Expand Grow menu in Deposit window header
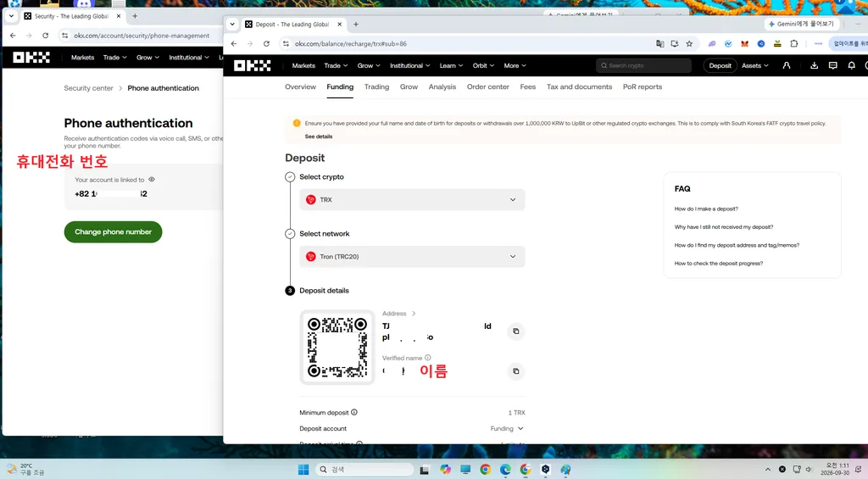 pyautogui.click(x=369, y=65)
